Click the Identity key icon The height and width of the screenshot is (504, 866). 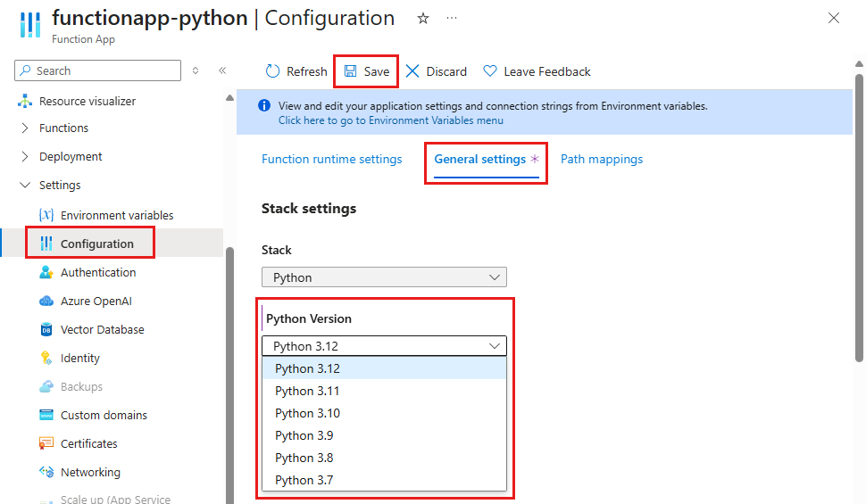pos(46,358)
